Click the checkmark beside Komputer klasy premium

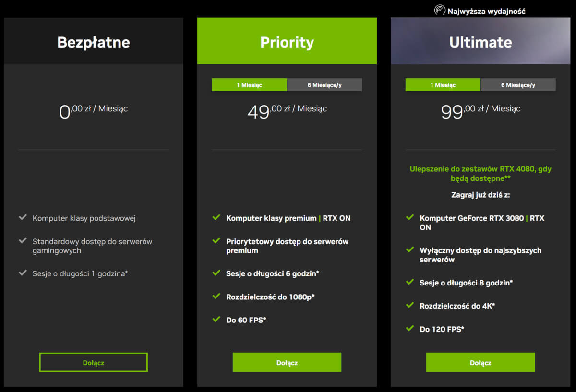point(216,217)
